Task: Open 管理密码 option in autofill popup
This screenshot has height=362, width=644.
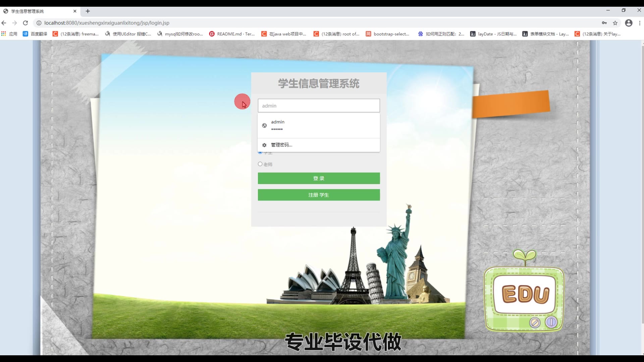Action: (x=282, y=145)
